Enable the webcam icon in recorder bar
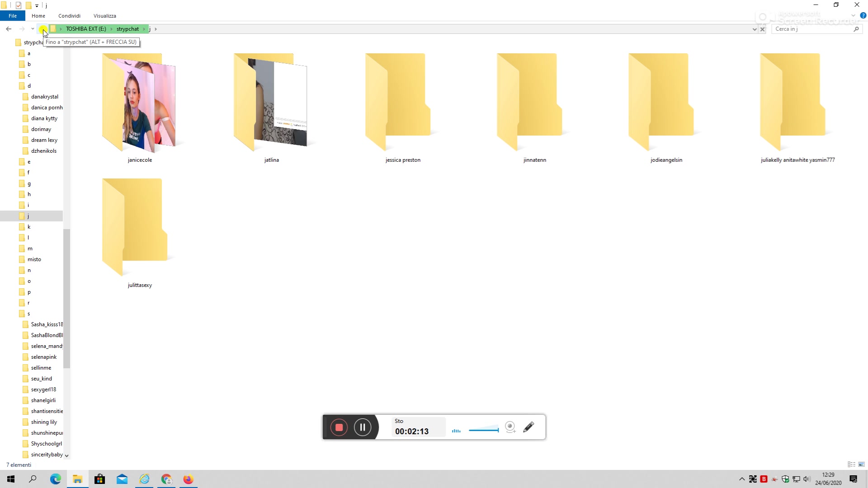Viewport: 868px width, 488px height. [x=510, y=427]
